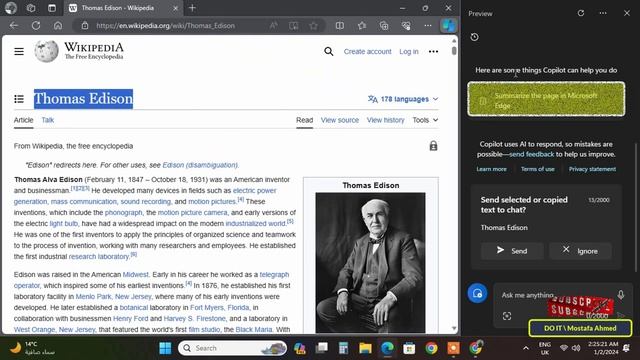Open Wikipedia search magnifier
Screen dimensions: 640x360
click(x=329, y=51)
